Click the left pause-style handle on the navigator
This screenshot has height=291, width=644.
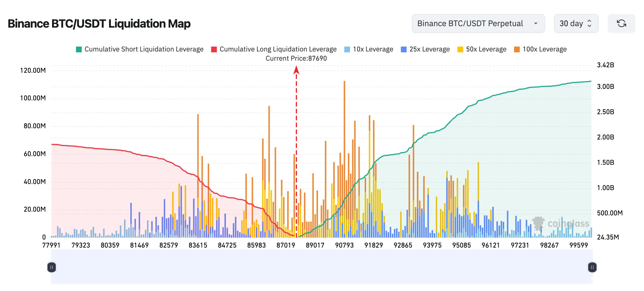(51, 267)
